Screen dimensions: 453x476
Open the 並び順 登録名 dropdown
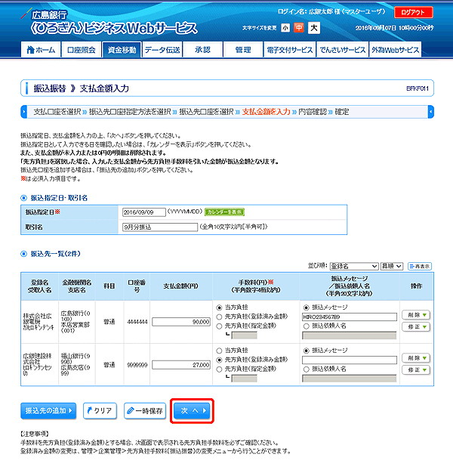click(x=354, y=266)
